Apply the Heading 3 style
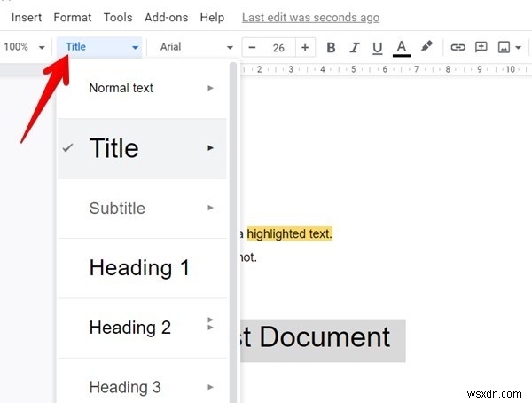This screenshot has width=532, height=403. pos(142,383)
